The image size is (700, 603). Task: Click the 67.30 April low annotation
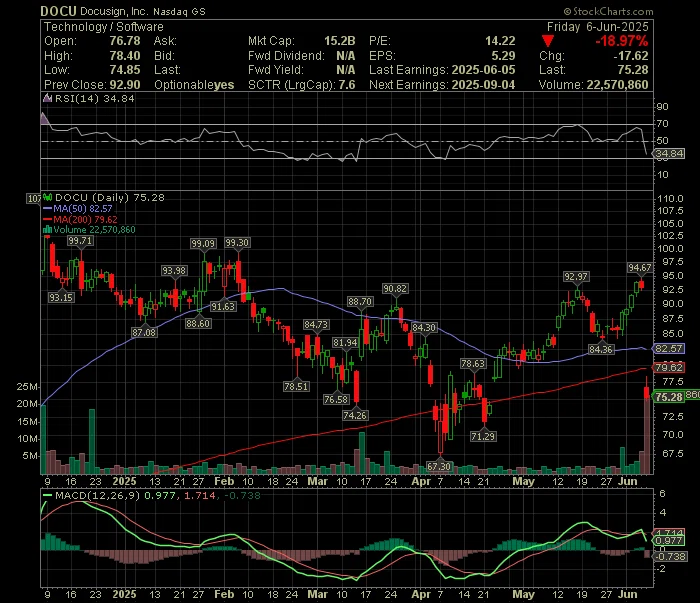(x=439, y=466)
